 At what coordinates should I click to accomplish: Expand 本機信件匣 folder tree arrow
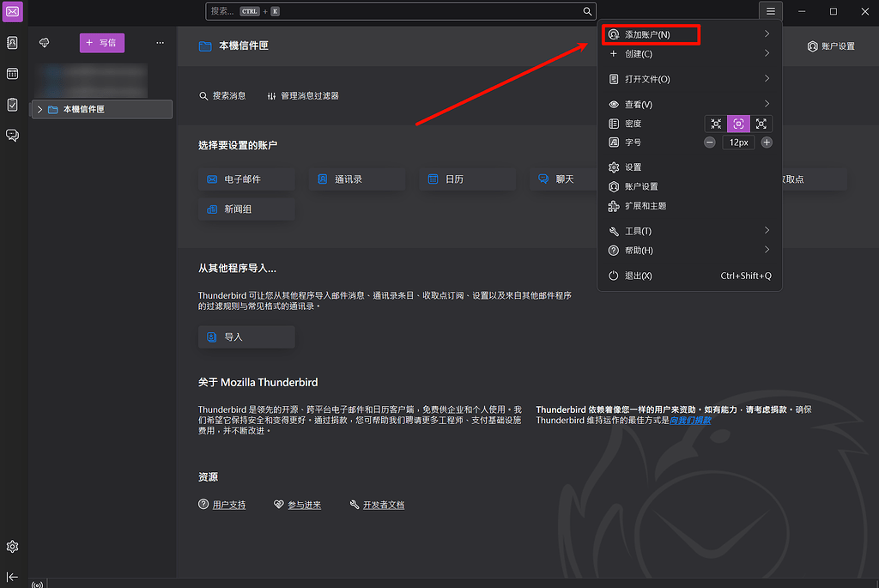pyautogui.click(x=39, y=109)
